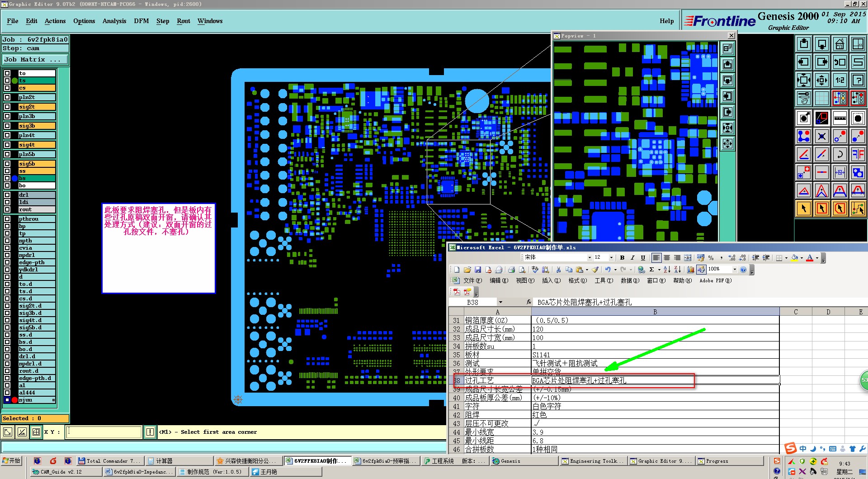Viewport: 868px width, 479px height.
Task: Click Excel sort ascending A-Z icon
Action: 667,270
